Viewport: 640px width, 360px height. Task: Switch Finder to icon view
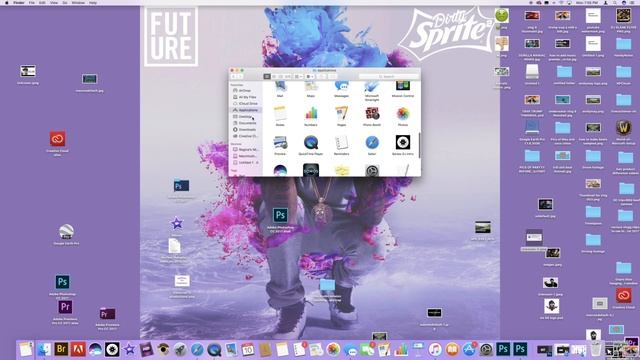tap(267, 76)
